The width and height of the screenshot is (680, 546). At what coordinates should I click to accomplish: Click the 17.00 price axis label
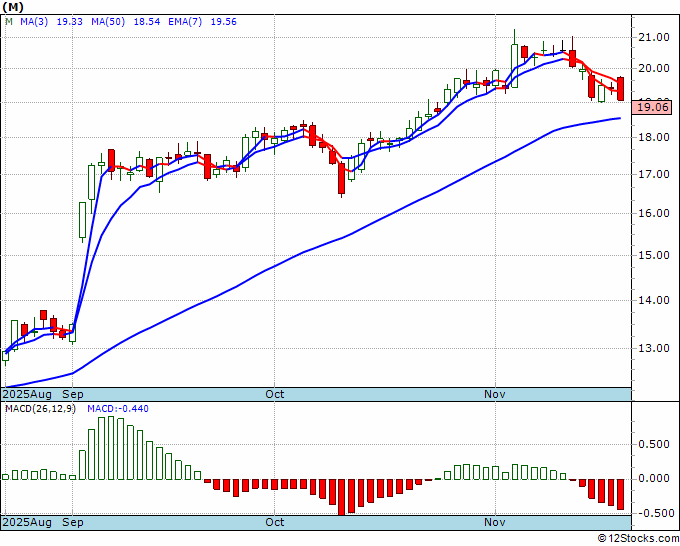pyautogui.click(x=654, y=175)
